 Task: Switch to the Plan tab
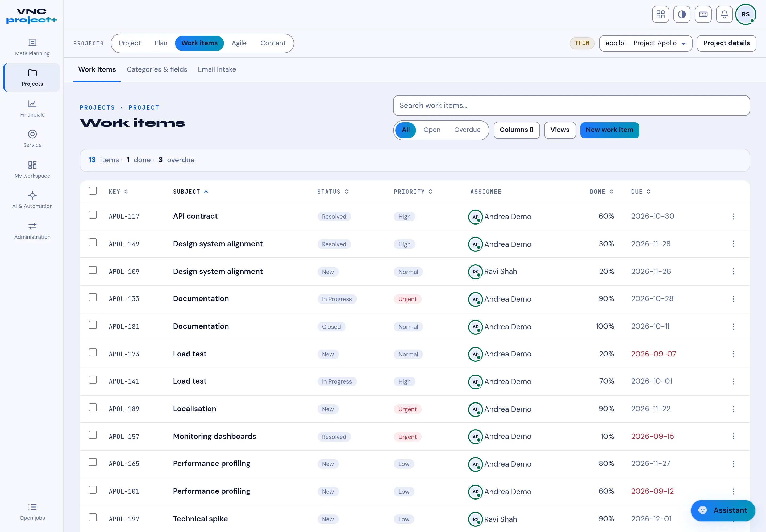161,43
